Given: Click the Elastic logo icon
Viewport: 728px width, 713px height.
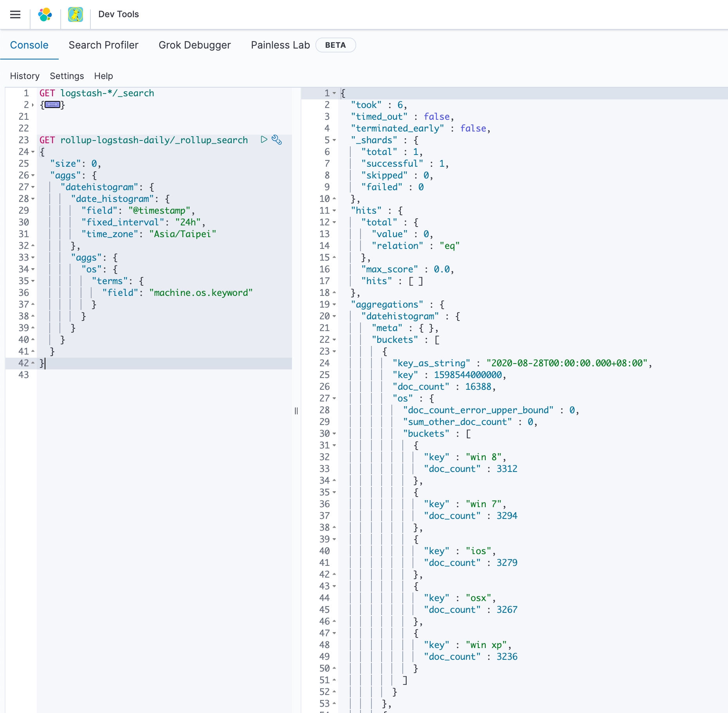Looking at the screenshot, I should click(x=45, y=14).
